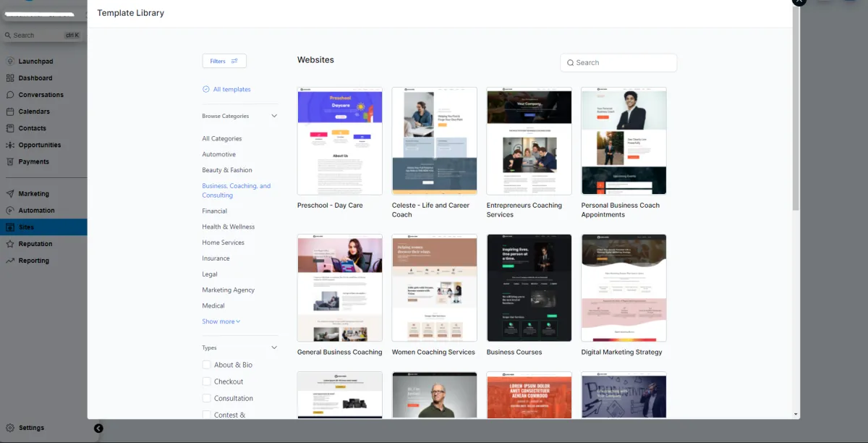Collapse the Browse Categories section
Image resolution: width=868 pixels, height=443 pixels.
[274, 116]
